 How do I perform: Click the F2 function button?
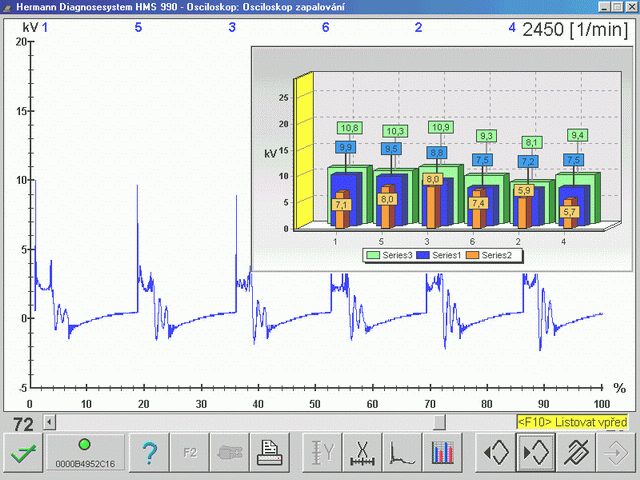190,453
